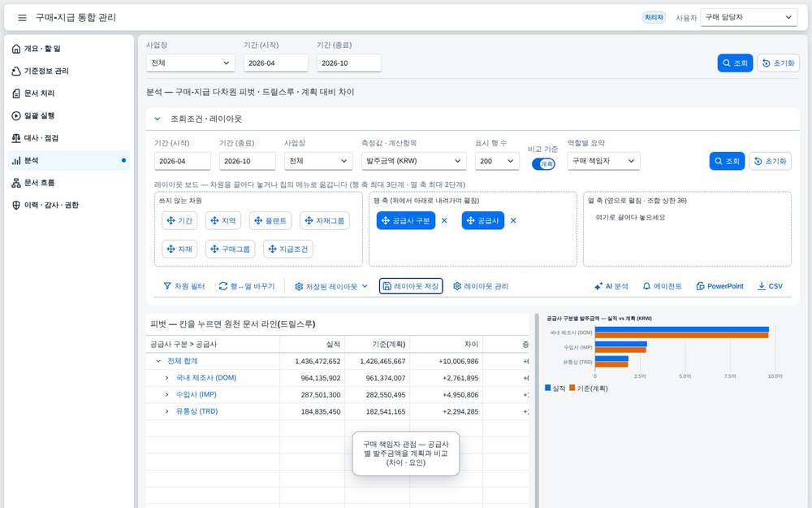Expand the 유통상 (TRD) row

(166, 411)
